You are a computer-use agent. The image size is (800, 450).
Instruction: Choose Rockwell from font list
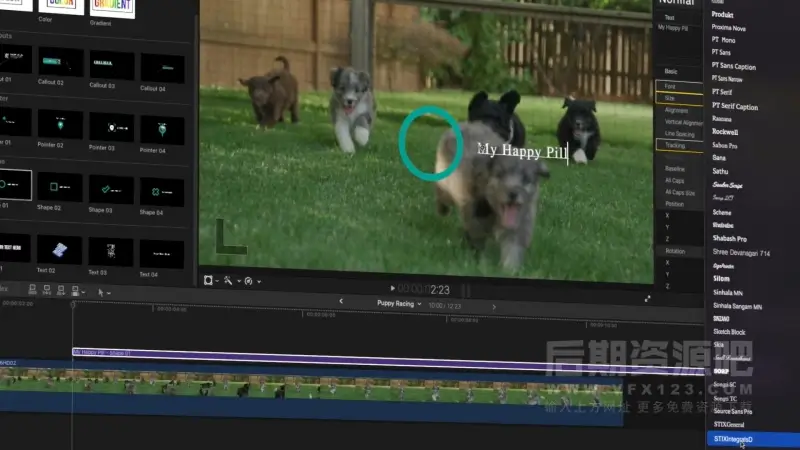point(724,132)
